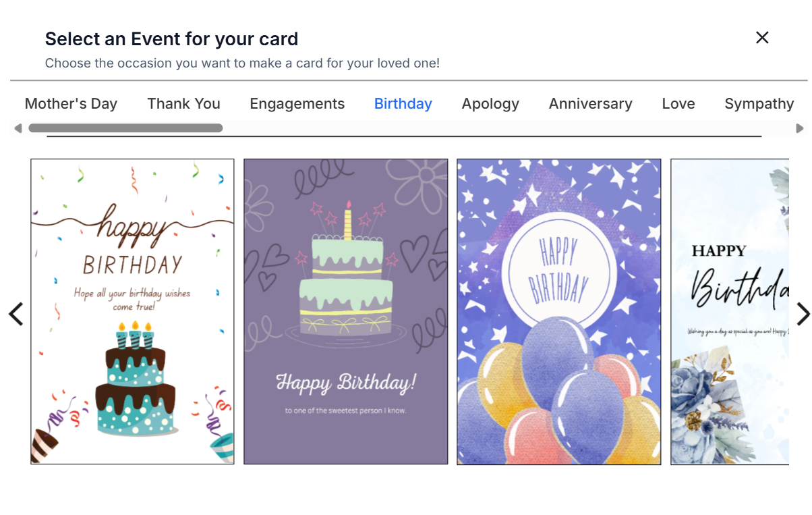The image size is (812, 515).
Task: Switch to the Anniversary tab
Action: (590, 104)
